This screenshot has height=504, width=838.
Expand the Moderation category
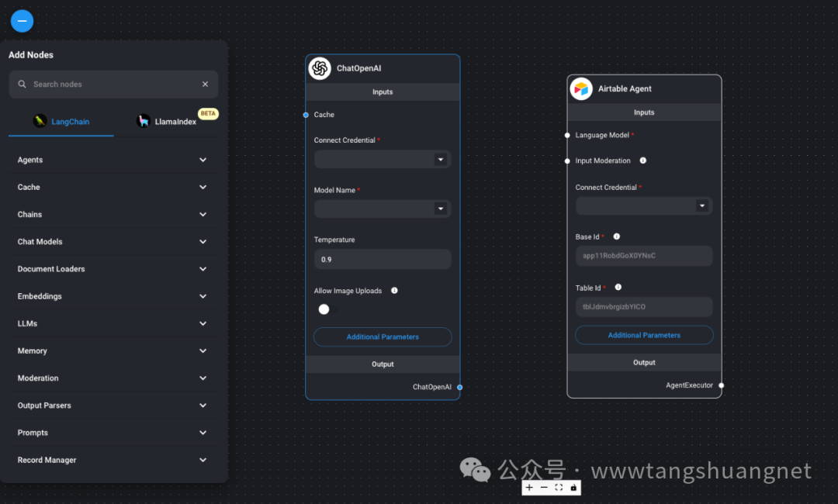(x=113, y=378)
